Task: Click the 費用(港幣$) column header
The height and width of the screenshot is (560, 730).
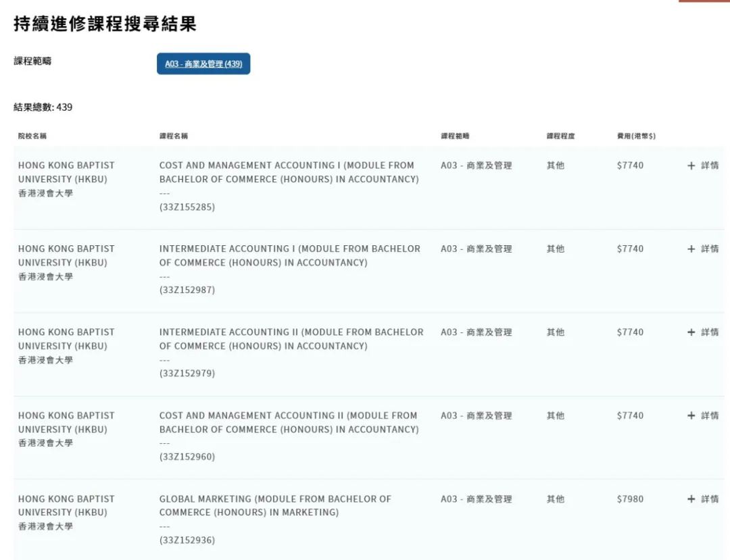Action: [x=636, y=136]
